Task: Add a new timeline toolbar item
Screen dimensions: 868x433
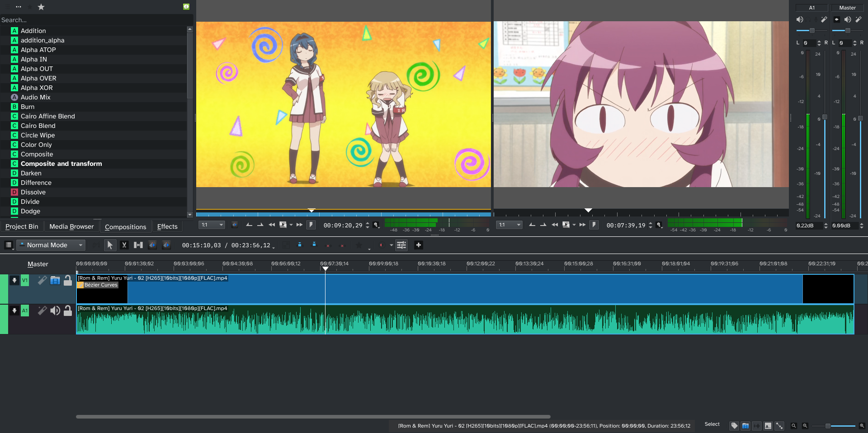Action: click(x=418, y=245)
